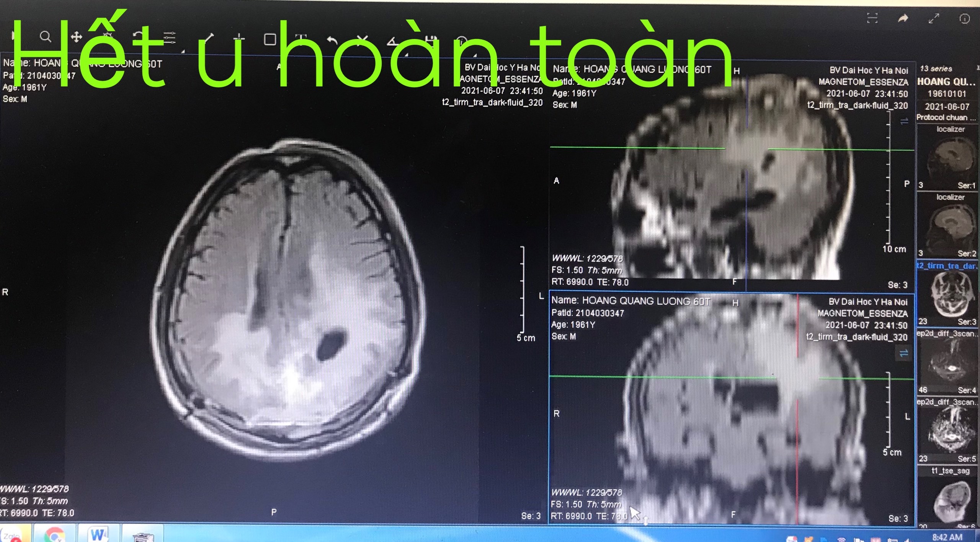Click the share arrow icon at top right
Image resolution: width=980 pixels, height=542 pixels.
(x=903, y=18)
